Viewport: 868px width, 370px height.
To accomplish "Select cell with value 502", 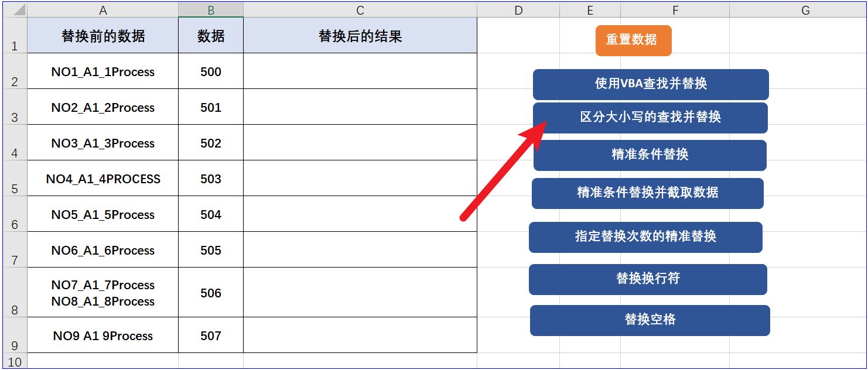I will (211, 143).
